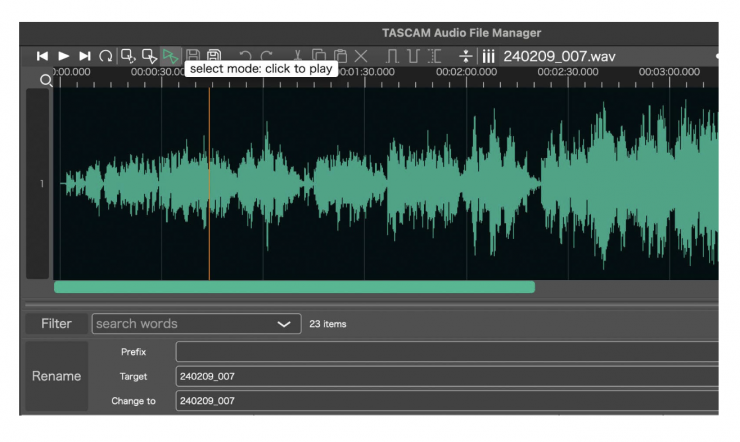This screenshot has width=740, height=442.
Task: Click the save-as icon beside save
Action: [214, 57]
